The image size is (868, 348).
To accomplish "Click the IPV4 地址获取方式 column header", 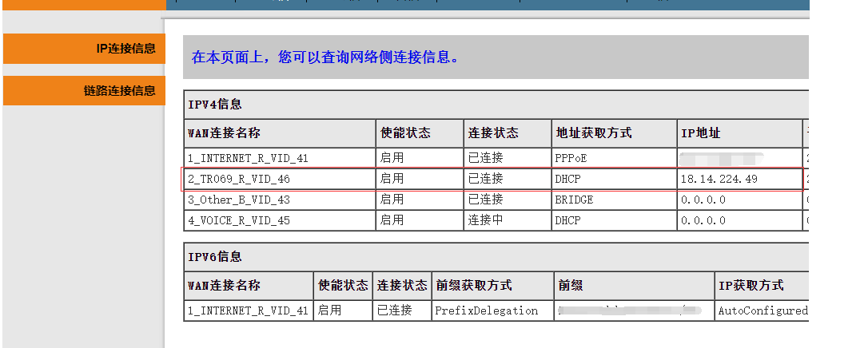I will (594, 133).
